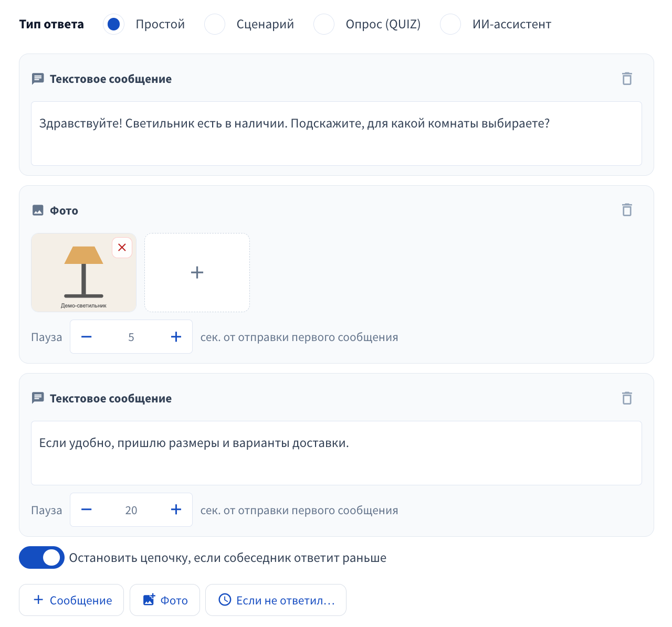
Task: Choose the Опрос (QUIZ) radio option
Action: [x=323, y=24]
